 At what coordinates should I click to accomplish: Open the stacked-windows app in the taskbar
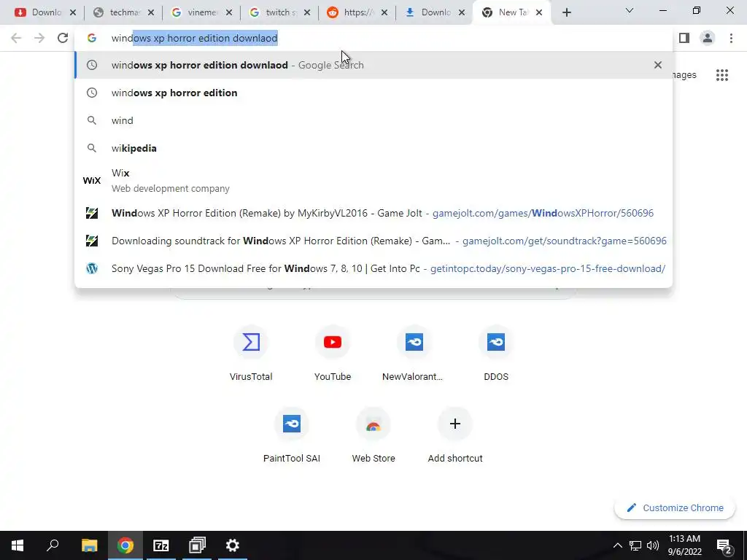pos(197,545)
